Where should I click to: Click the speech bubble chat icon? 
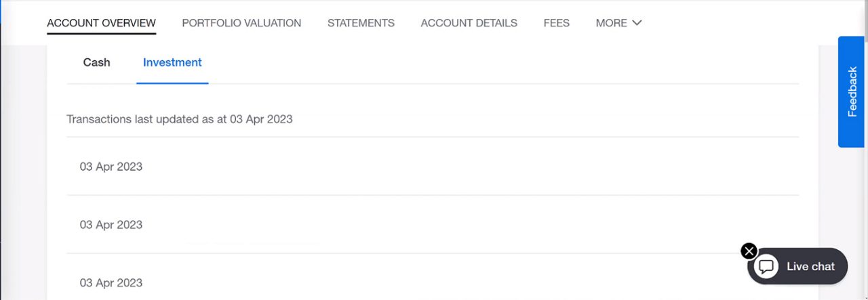(x=766, y=266)
